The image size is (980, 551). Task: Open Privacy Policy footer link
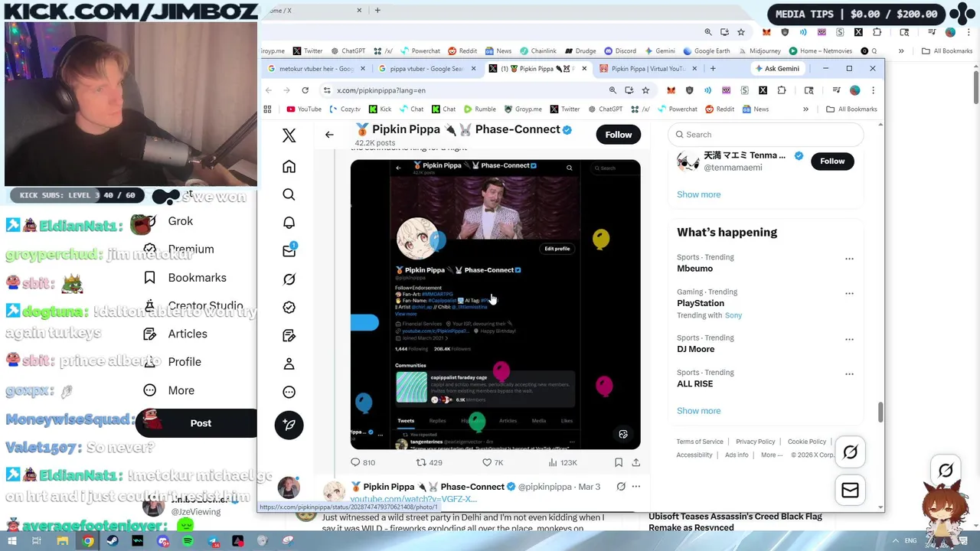tap(755, 442)
